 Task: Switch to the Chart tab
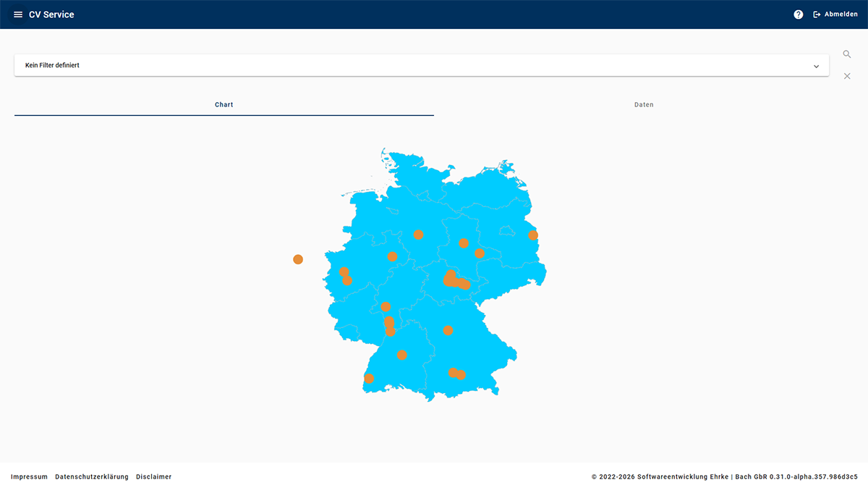pyautogui.click(x=224, y=105)
